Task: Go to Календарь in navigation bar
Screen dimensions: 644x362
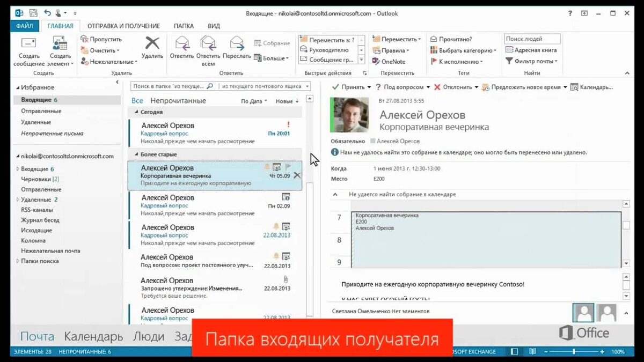Action: (x=93, y=337)
